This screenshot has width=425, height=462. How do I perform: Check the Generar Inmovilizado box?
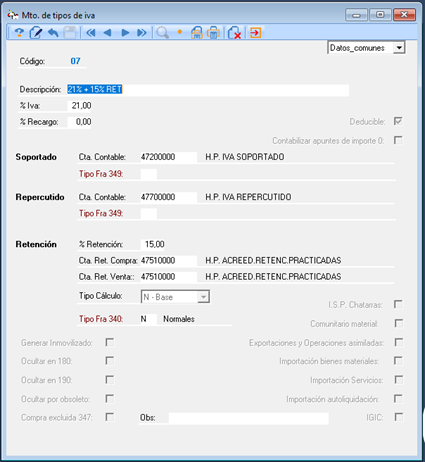(x=110, y=342)
